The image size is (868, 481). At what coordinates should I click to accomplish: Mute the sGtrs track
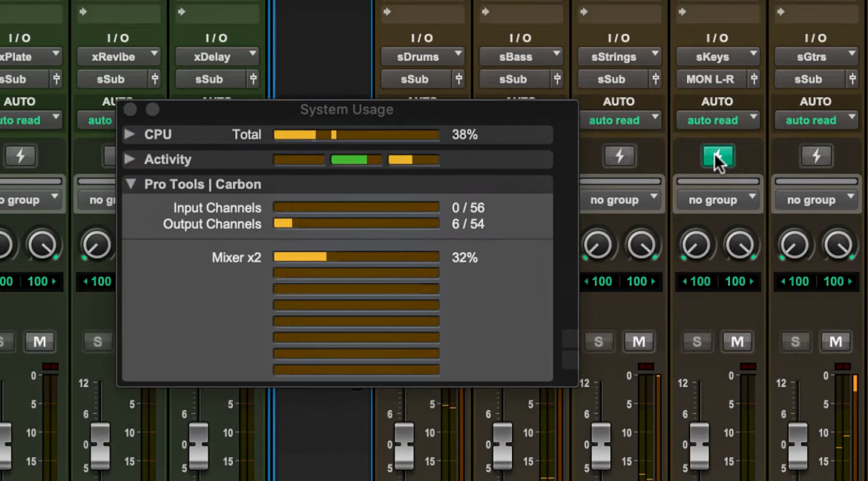836,342
